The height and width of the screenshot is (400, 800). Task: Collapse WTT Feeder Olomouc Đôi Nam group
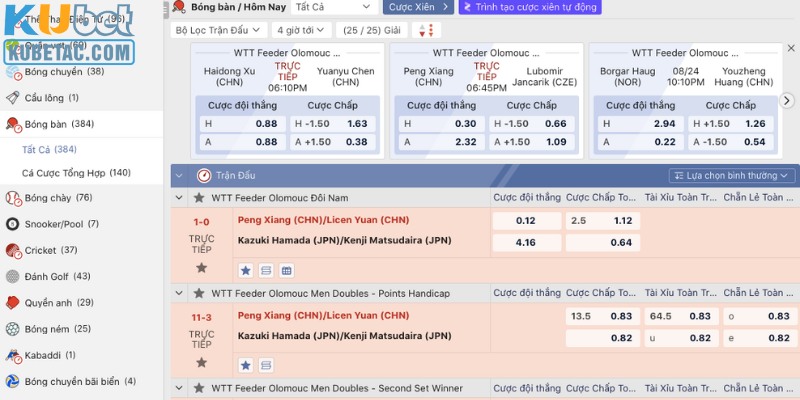pyautogui.click(x=179, y=197)
